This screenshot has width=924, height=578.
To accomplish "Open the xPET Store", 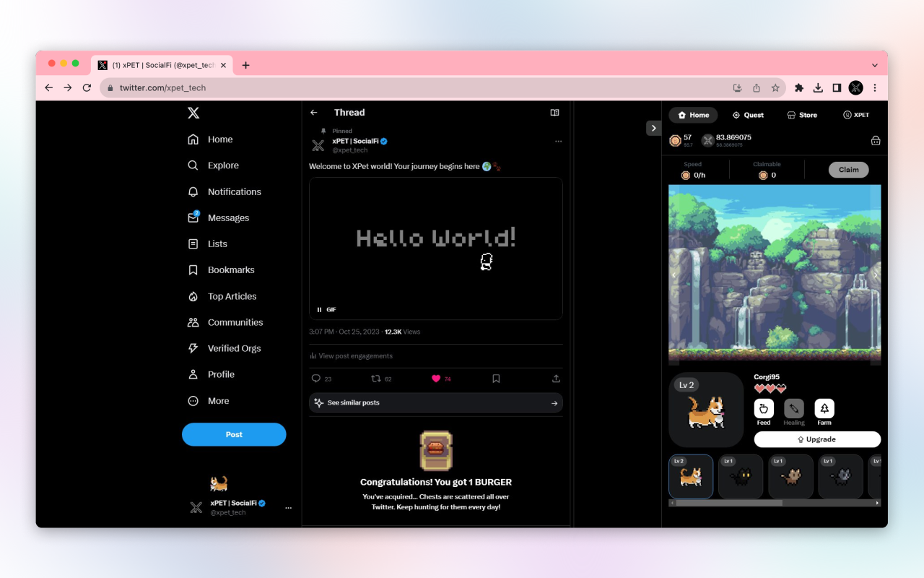I will pyautogui.click(x=802, y=114).
